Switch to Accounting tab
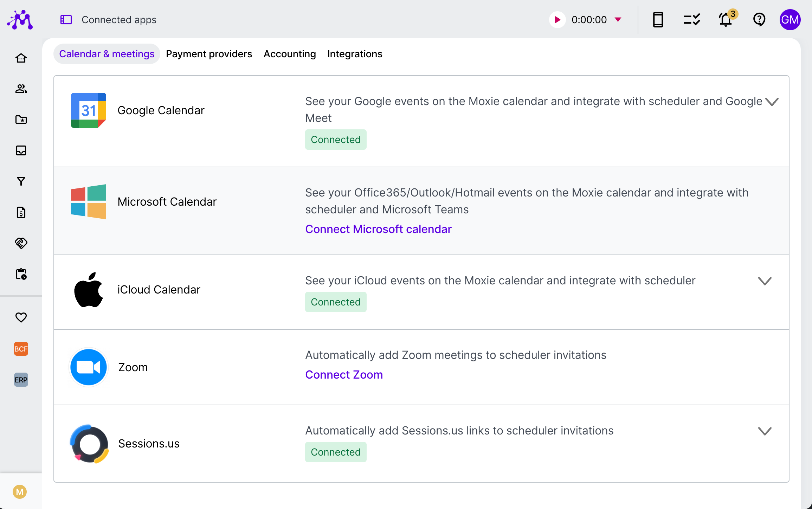The width and height of the screenshot is (812, 509). click(x=290, y=54)
